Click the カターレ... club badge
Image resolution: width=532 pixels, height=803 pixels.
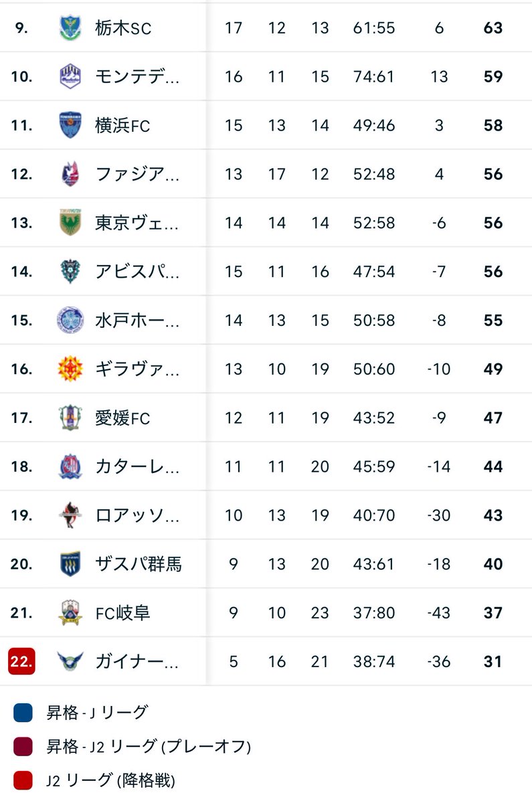pos(70,466)
